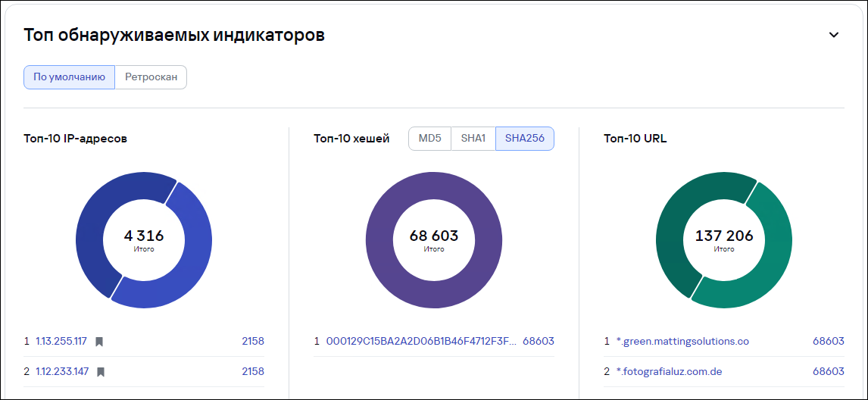Screen dimensions: 868x400
Task: Select SHA256 hash type tab
Action: 524,139
